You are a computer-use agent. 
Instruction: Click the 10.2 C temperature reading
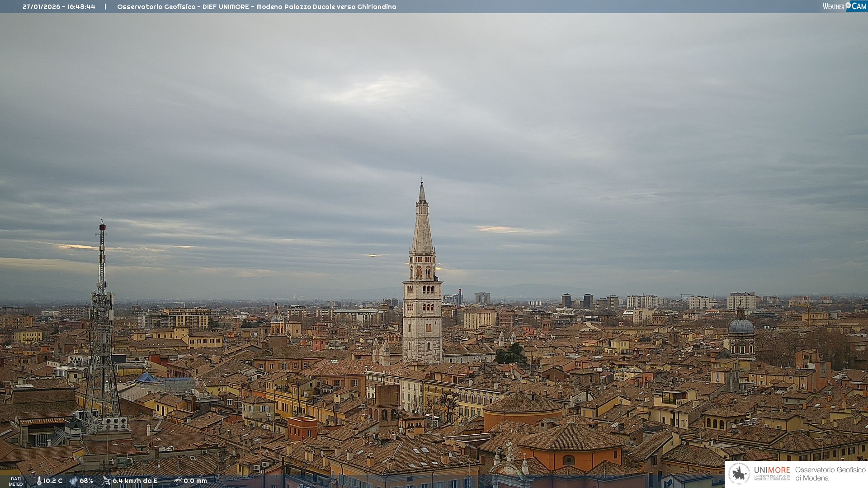[x=53, y=481]
